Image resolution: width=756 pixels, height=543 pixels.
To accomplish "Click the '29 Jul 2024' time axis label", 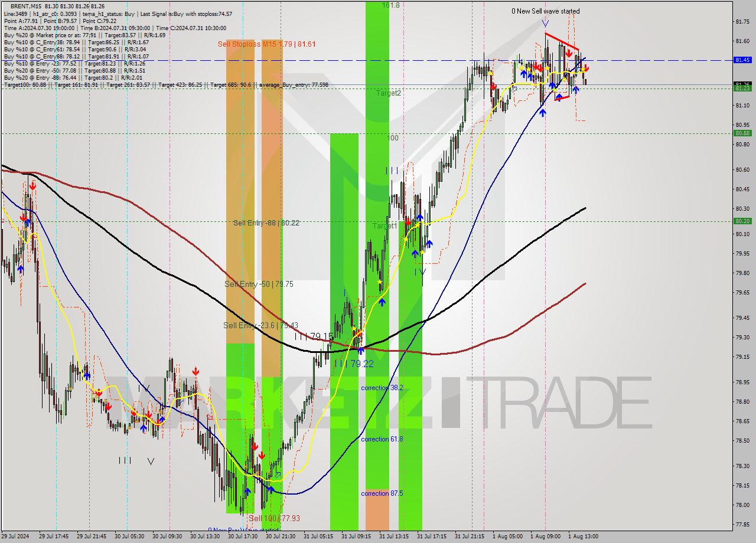I will [16, 537].
